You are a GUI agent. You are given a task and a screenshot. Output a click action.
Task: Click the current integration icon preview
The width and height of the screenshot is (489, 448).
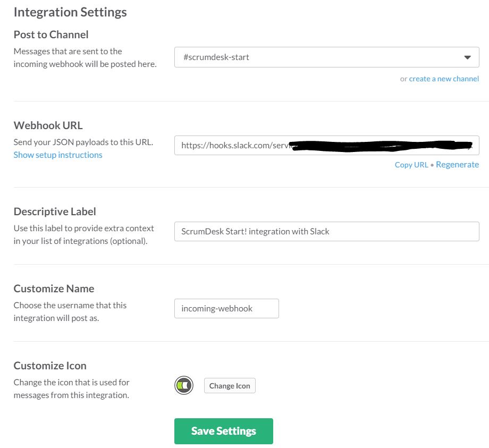[x=184, y=385]
